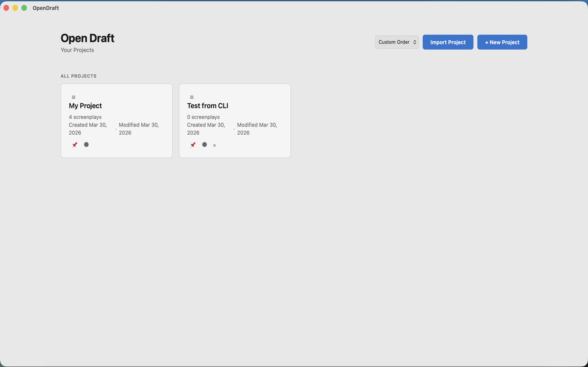Click the chevron on the sorting selector
The width and height of the screenshot is (588, 367).
(415, 42)
